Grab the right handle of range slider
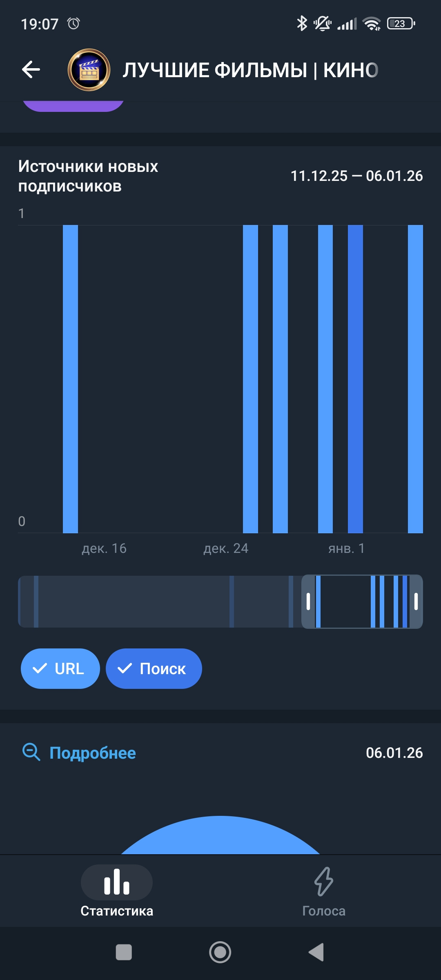The height and width of the screenshot is (980, 441). pos(416,601)
